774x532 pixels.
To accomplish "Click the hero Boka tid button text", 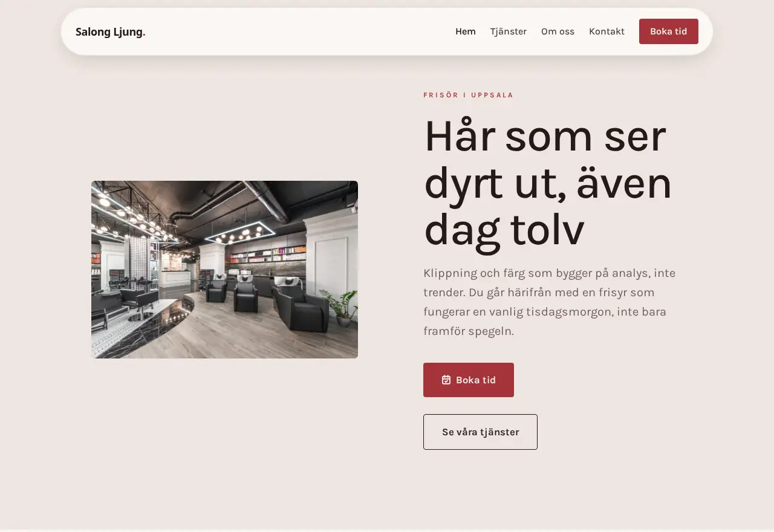I will (x=476, y=380).
